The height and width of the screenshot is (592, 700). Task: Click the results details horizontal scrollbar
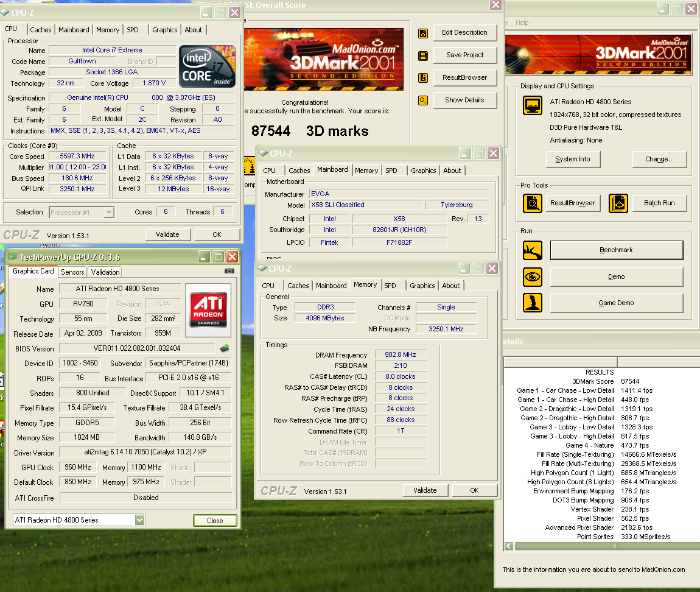pos(607,546)
